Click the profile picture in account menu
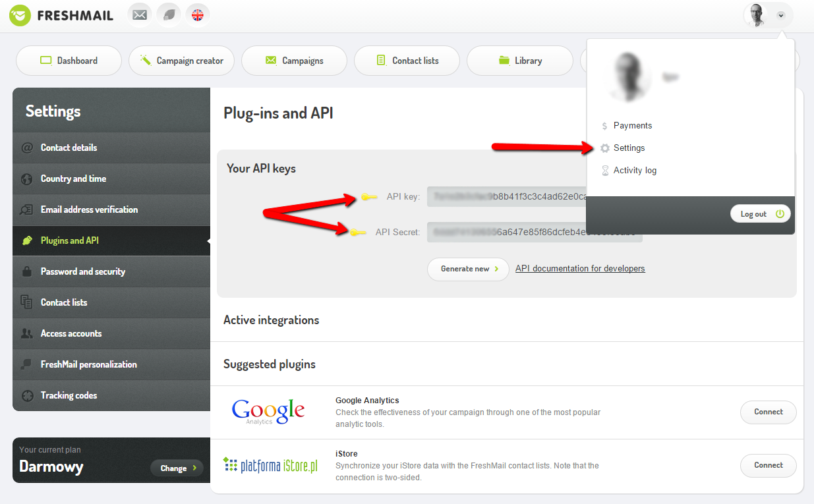Screen dimensions: 814x504 point(627,76)
